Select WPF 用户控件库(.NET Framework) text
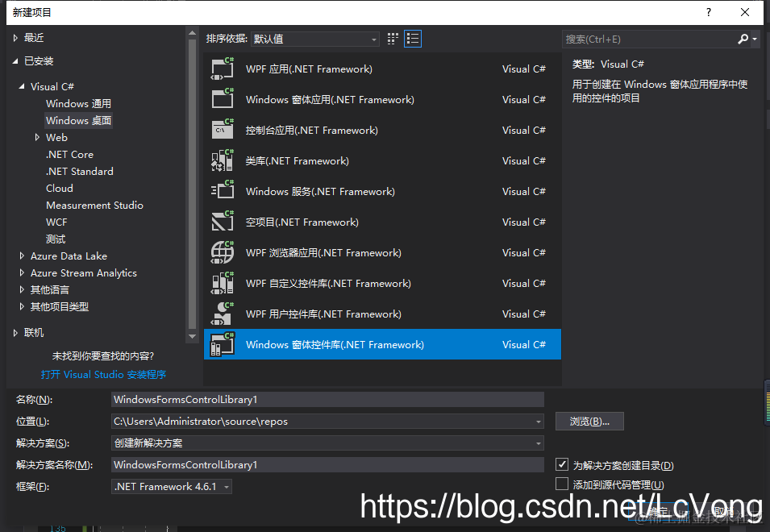This screenshot has width=770, height=532. point(323,314)
